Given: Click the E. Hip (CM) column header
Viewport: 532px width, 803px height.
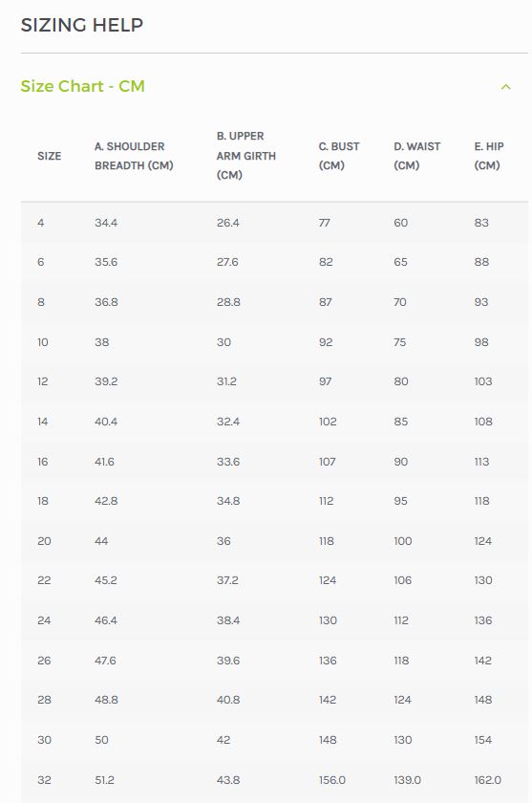Looking at the screenshot, I should click(x=489, y=156).
